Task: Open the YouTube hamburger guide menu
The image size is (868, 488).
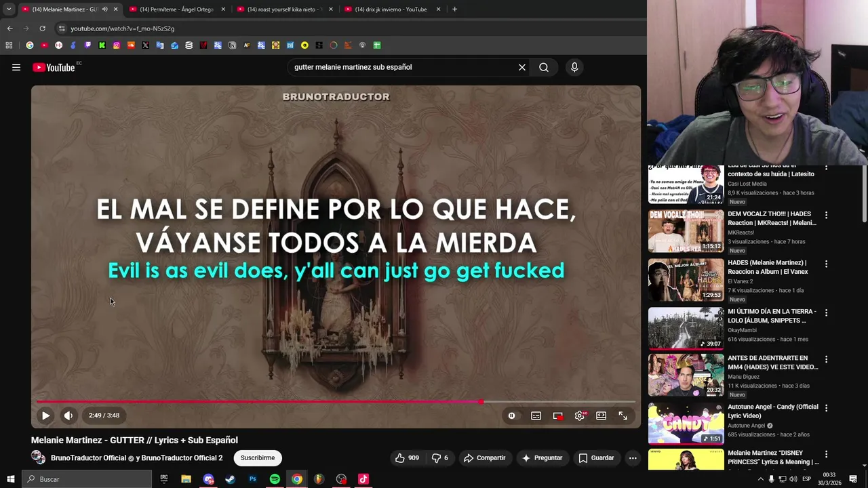Action: (16, 67)
